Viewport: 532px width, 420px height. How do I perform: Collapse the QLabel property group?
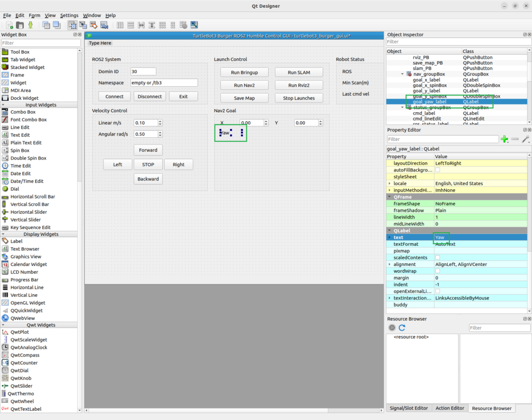(390, 231)
